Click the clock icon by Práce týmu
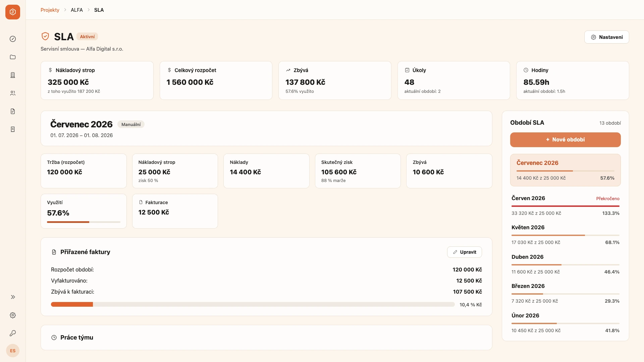 [x=54, y=338]
